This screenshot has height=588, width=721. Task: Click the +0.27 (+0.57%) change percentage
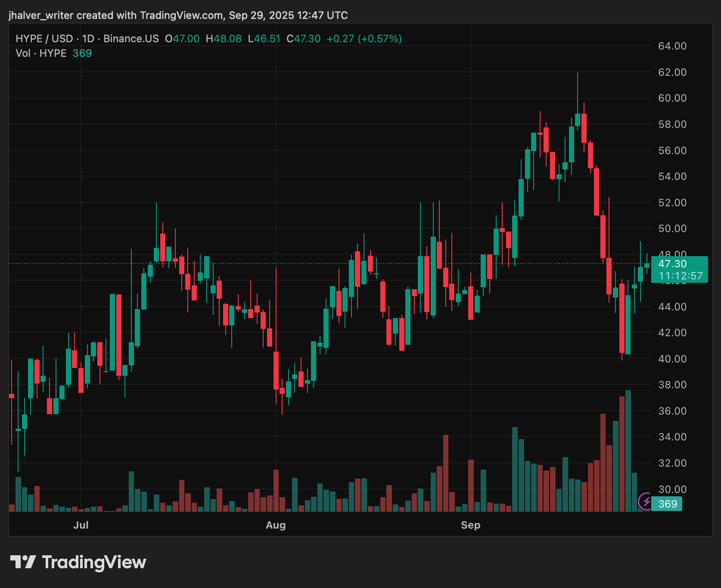pos(364,38)
